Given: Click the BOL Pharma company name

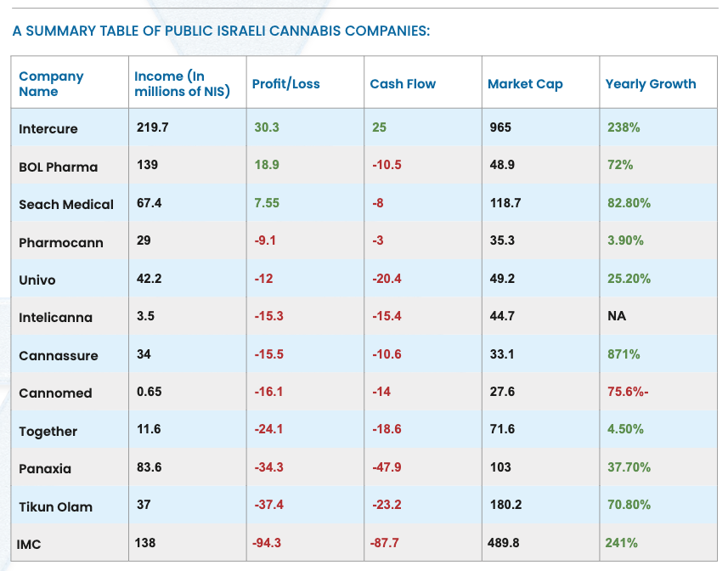Looking at the screenshot, I should (x=58, y=167).
